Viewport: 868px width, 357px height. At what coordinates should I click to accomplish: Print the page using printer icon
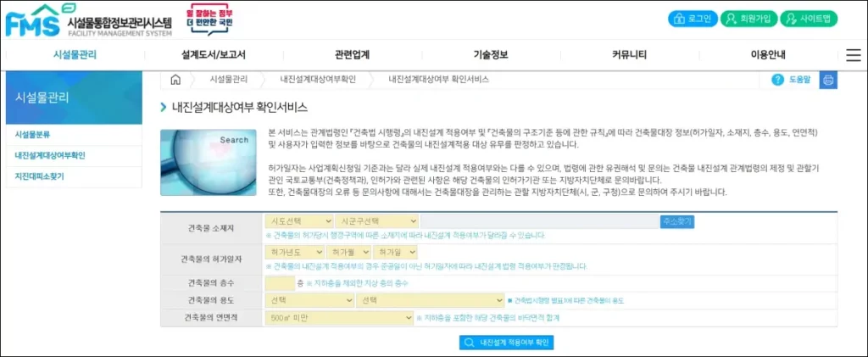828,80
